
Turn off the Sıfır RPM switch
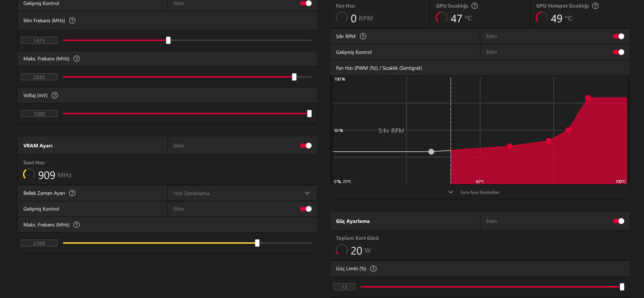[x=618, y=36]
